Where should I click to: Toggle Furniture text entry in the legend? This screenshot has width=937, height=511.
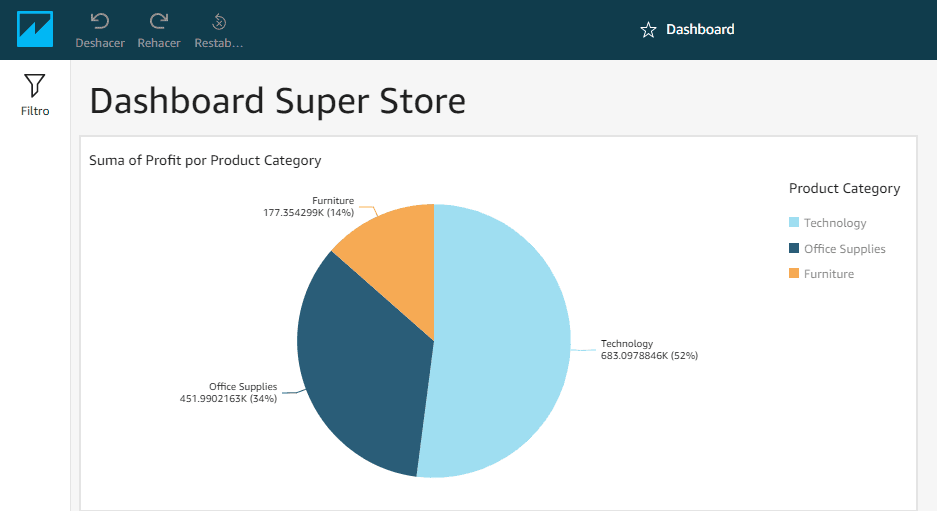coord(829,274)
